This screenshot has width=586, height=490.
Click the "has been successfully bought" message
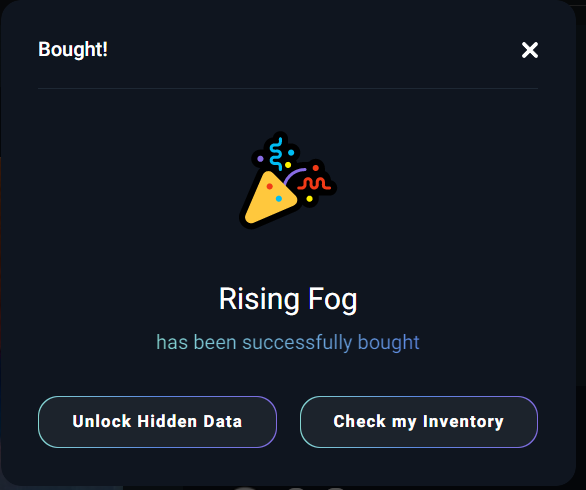288,342
